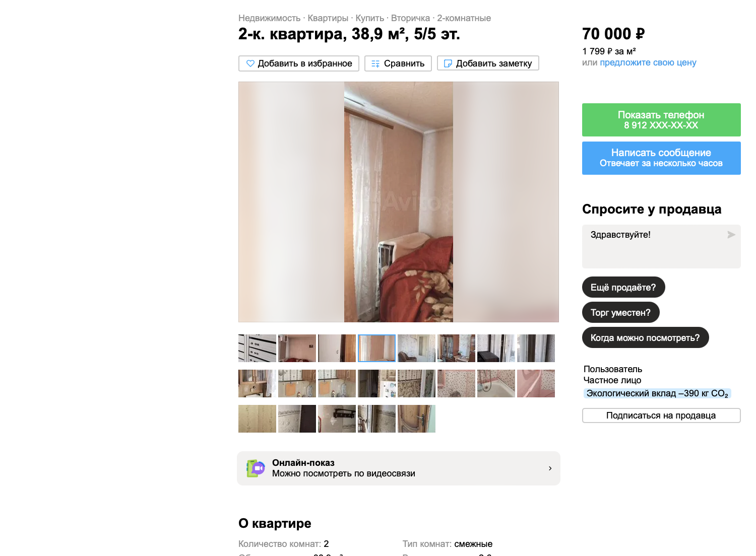This screenshot has height=556, width=756.
Task: Choose the Ещё продаёте? quick question
Action: 623,287
